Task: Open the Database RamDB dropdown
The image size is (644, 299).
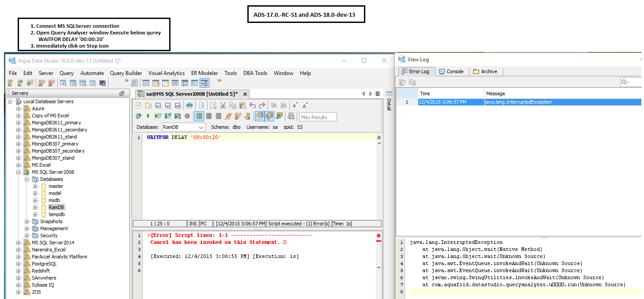Action: pos(183,127)
